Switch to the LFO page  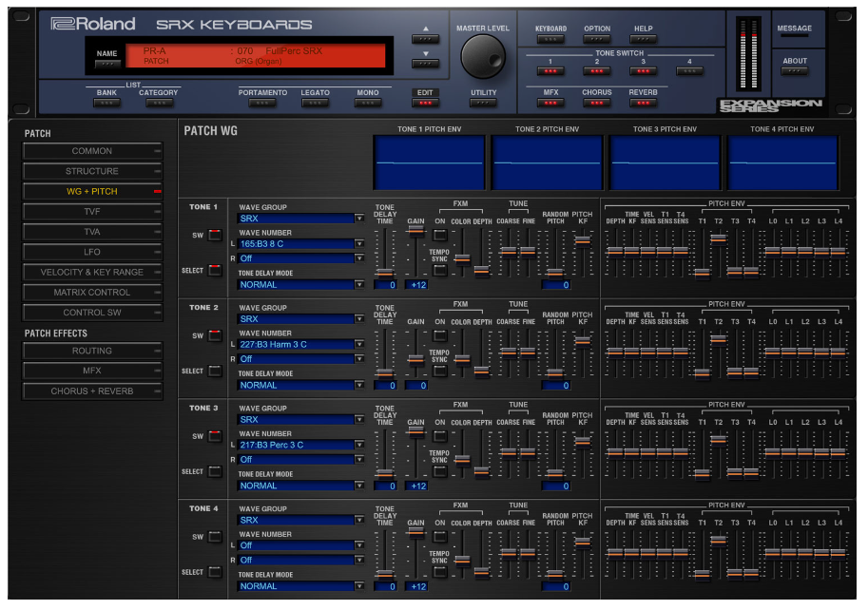coord(92,252)
